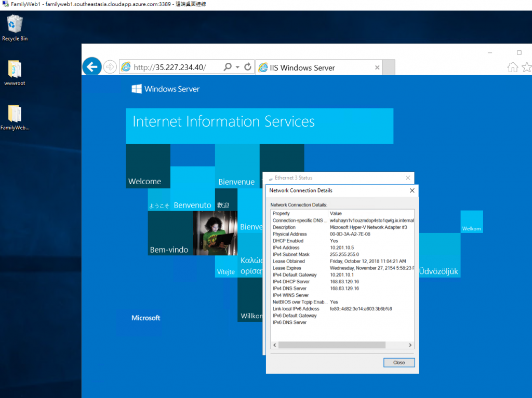This screenshot has height=398, width=532.
Task: Select the IPv4 Address row
Action: [x=343, y=248]
